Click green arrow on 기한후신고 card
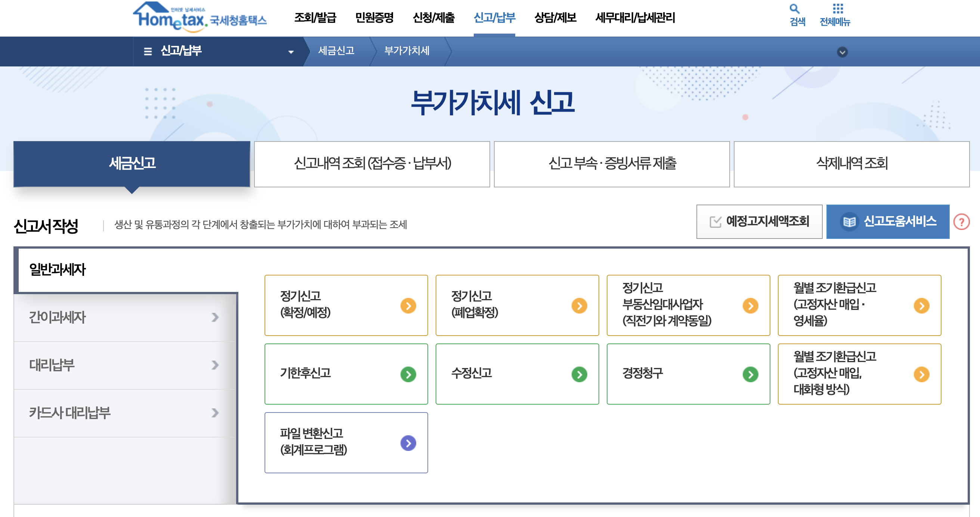The image size is (980, 517). [x=408, y=374]
